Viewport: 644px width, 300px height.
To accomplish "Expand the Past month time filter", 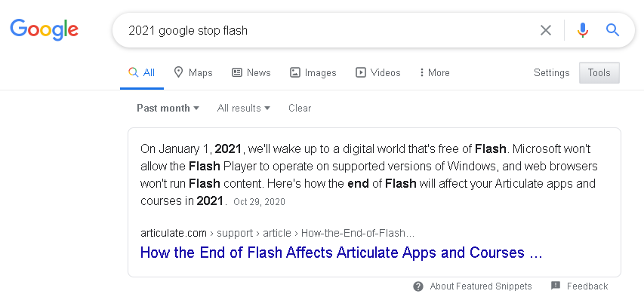I will (x=168, y=109).
